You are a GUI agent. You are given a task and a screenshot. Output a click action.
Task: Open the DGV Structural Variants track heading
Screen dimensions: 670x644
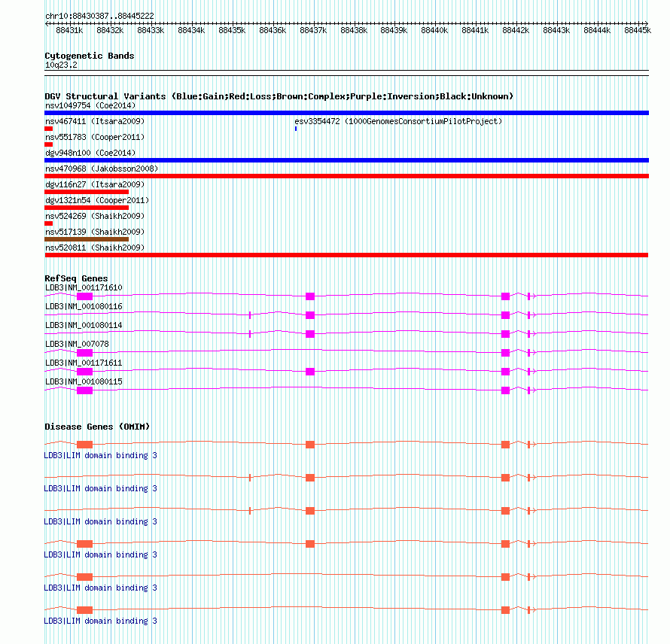point(279,96)
